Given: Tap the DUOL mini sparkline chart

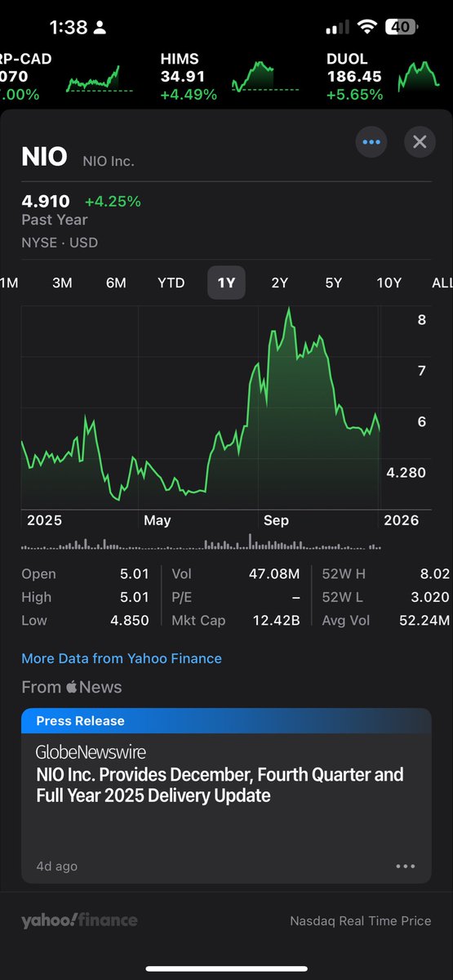Looking at the screenshot, I should coord(419,76).
